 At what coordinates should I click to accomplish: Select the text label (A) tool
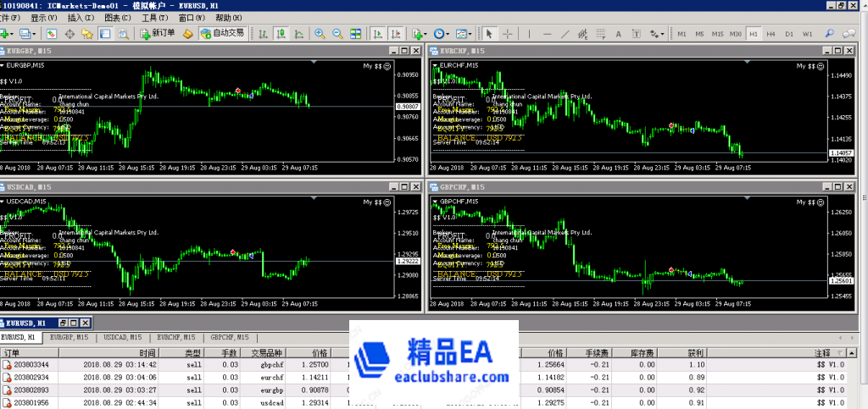pos(616,34)
